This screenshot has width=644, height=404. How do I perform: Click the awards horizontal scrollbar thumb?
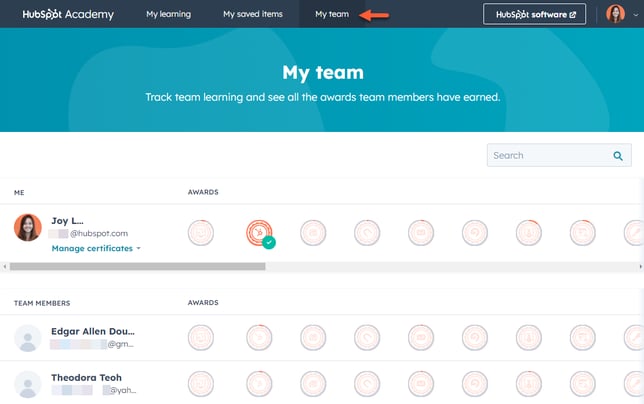(x=138, y=266)
